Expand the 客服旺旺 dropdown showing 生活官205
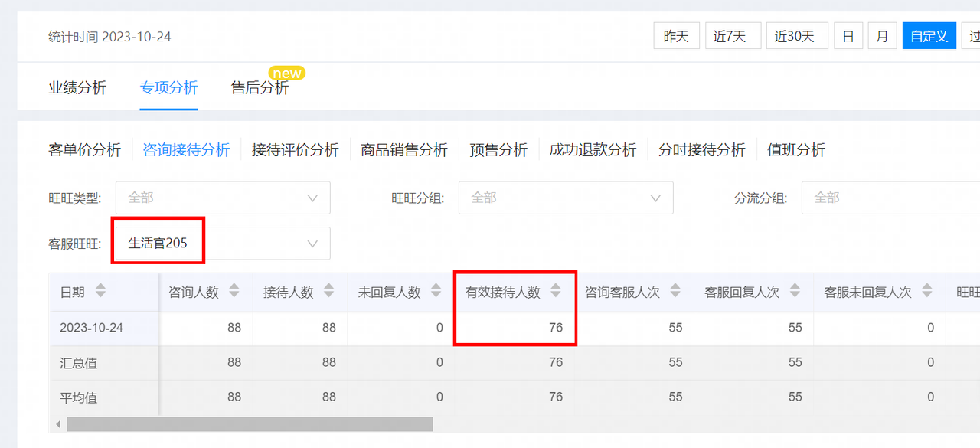This screenshot has height=448, width=980. point(223,244)
